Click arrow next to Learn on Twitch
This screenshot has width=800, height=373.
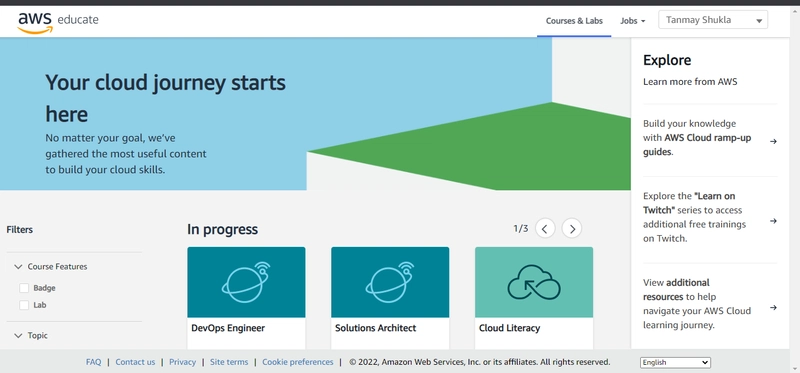pos(773,221)
